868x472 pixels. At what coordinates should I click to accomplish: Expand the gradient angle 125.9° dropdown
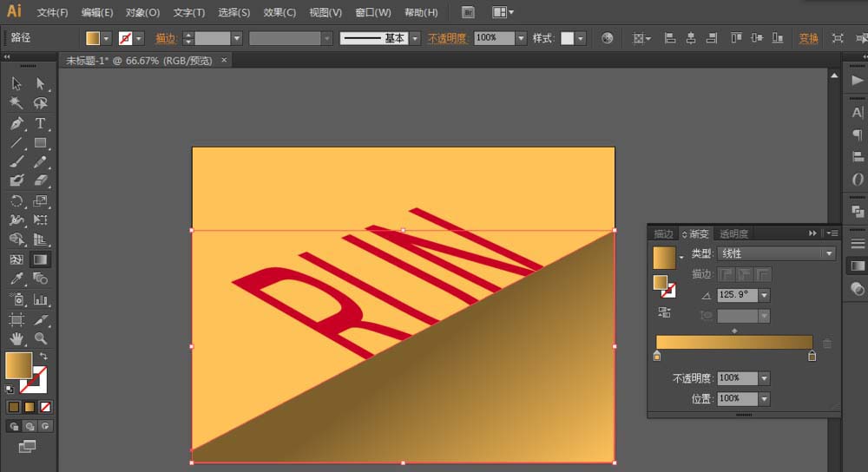764,295
